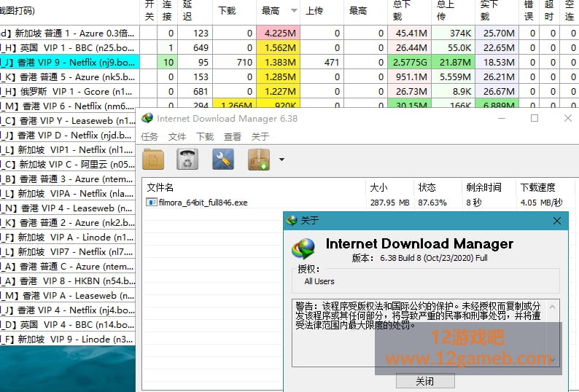The height and width of the screenshot is (392, 579).
Task: Open the 查看 menu
Action: click(233, 137)
